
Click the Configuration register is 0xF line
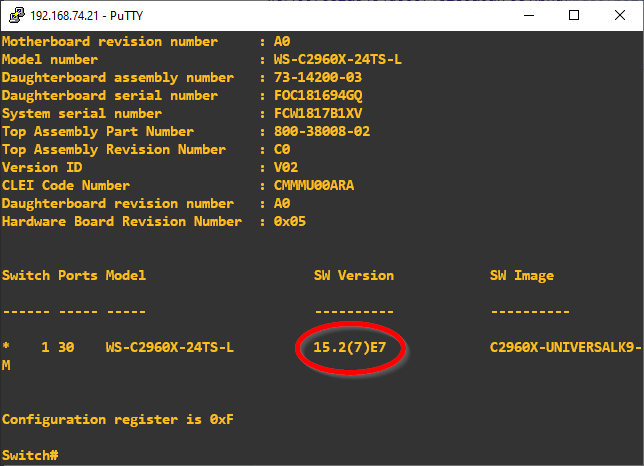[118, 419]
